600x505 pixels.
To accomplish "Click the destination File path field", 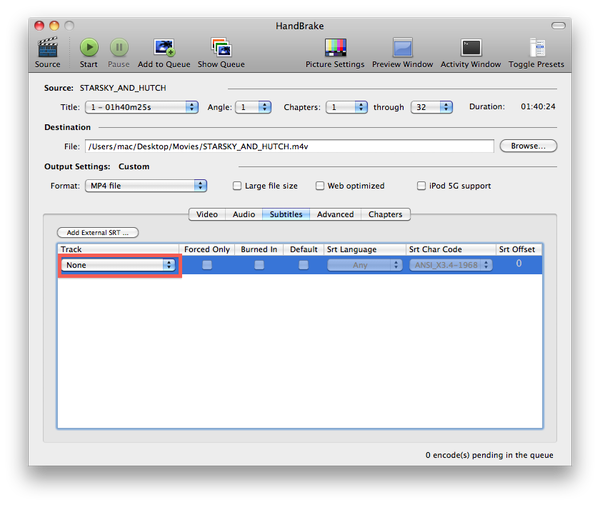I will (289, 146).
